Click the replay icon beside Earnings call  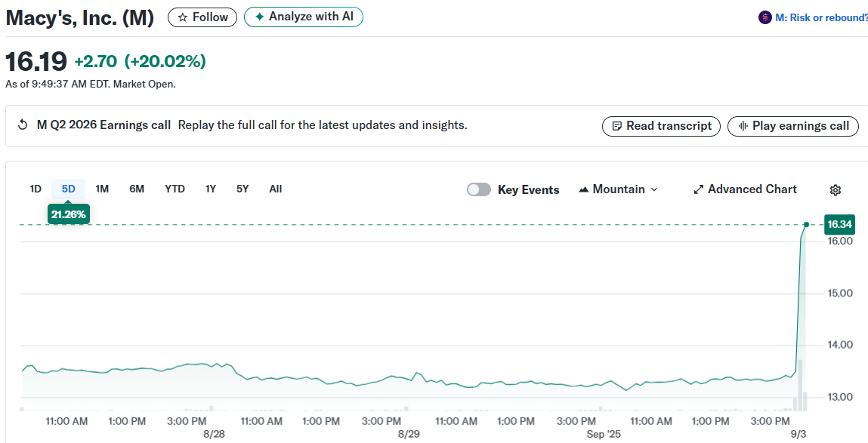(x=23, y=125)
